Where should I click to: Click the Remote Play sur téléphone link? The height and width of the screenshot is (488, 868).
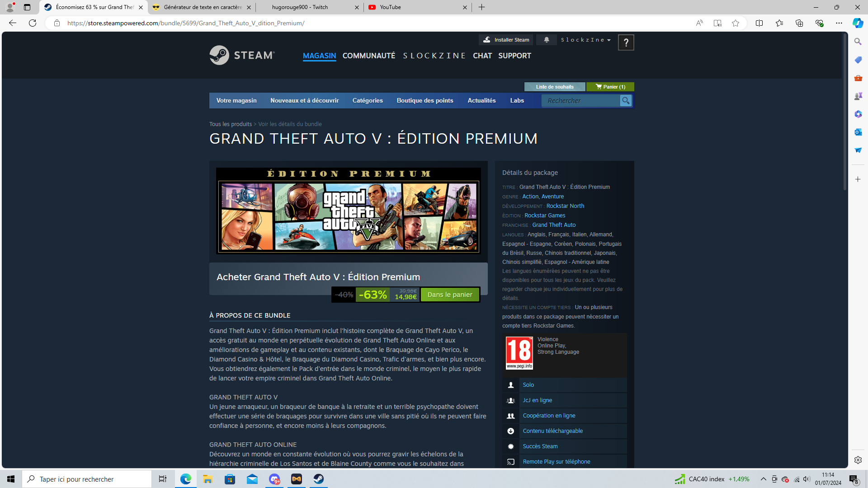(557, 462)
